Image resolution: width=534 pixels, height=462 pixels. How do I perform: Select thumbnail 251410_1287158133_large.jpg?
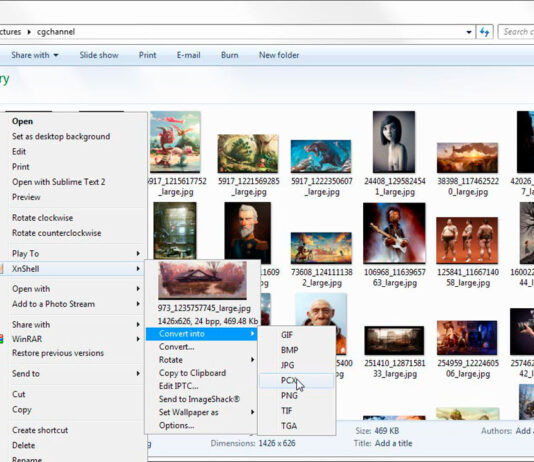pos(394,340)
